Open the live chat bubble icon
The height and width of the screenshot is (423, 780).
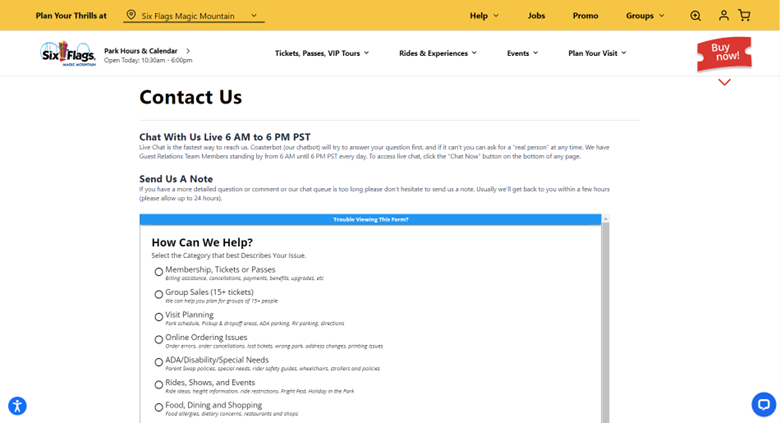764,404
